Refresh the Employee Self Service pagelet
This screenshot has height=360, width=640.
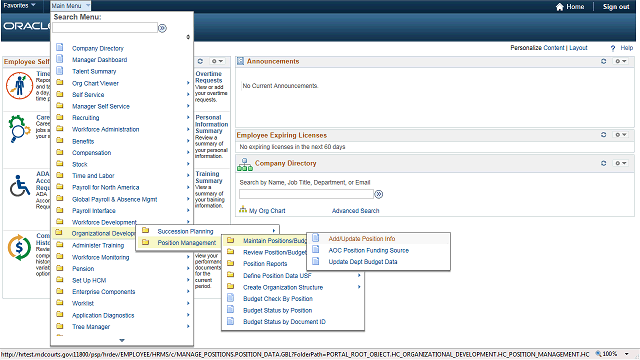[x=200, y=61]
